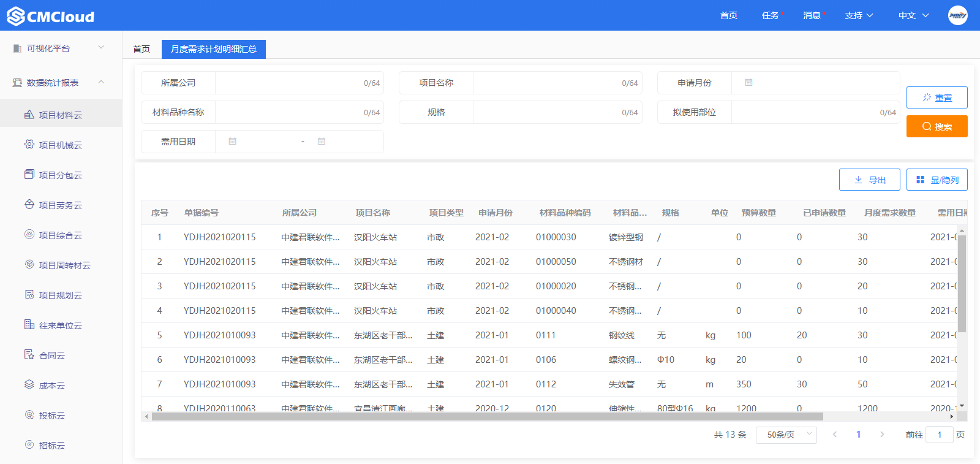The height and width of the screenshot is (464, 980).
Task: Click 成本云 layers icon
Action: [29, 385]
